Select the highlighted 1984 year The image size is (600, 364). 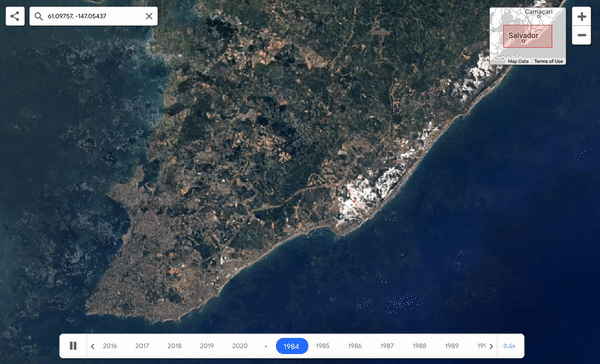(292, 346)
